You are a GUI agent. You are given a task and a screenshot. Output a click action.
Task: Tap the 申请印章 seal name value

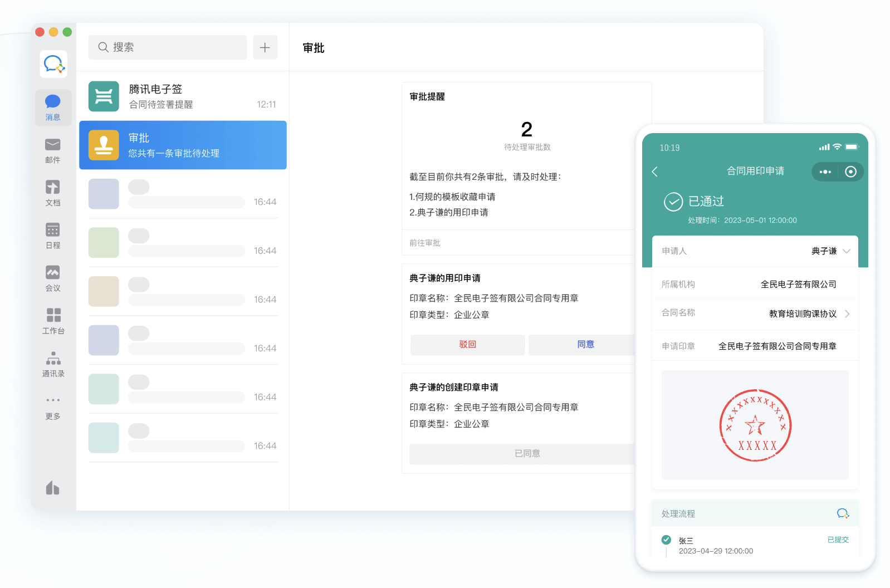(x=777, y=346)
